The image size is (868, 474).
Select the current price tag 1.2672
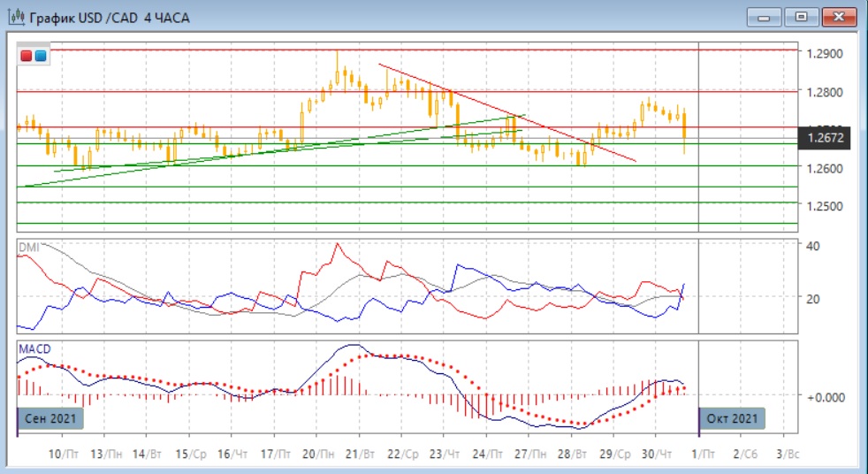826,138
